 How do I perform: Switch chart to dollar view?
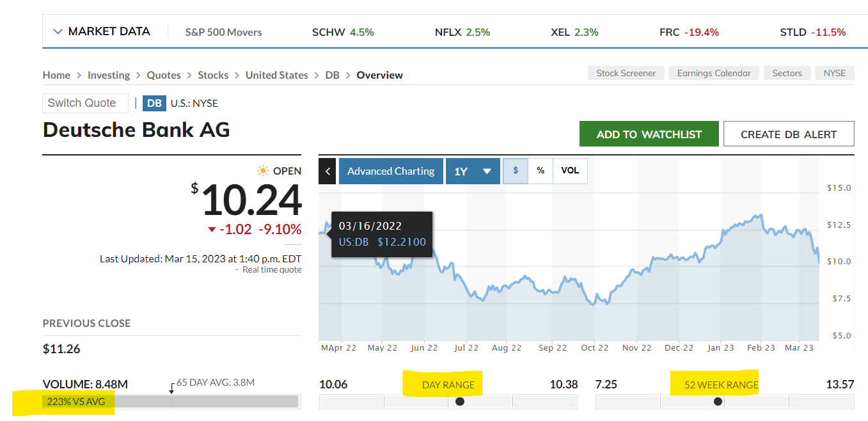[x=516, y=171]
